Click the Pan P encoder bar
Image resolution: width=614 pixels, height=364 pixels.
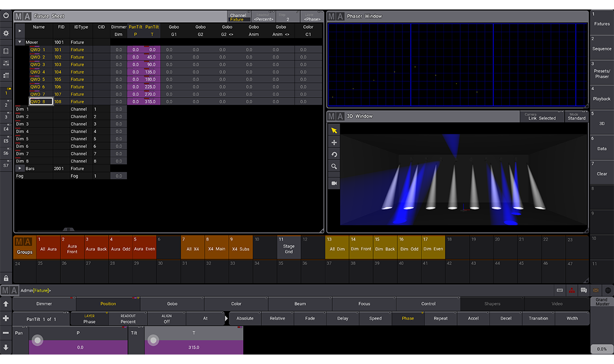pos(78,340)
